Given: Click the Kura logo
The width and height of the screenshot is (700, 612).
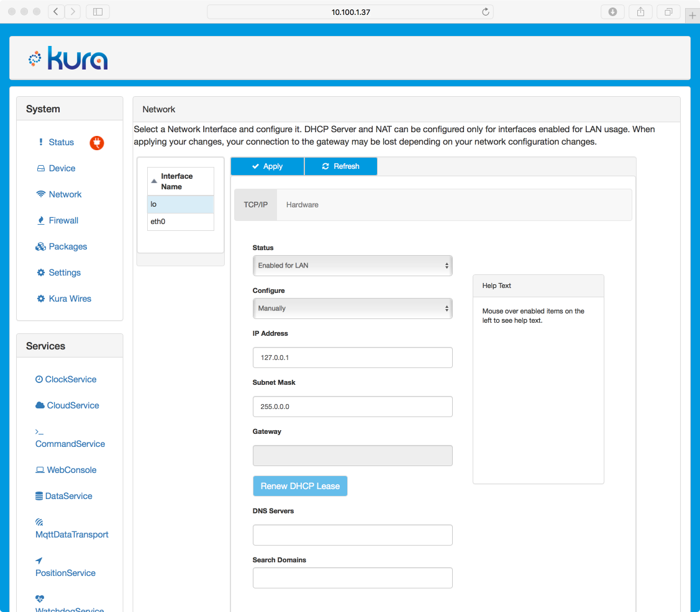Looking at the screenshot, I should 68,58.
